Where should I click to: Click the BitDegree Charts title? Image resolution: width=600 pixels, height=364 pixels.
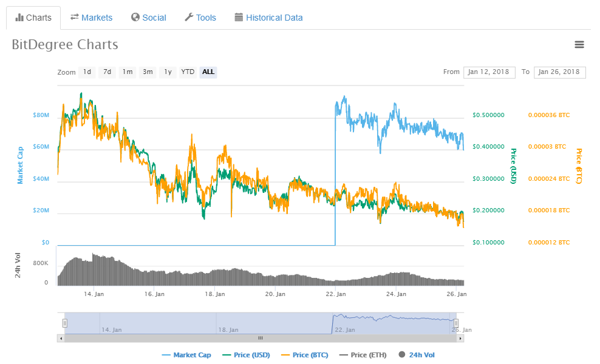click(64, 45)
